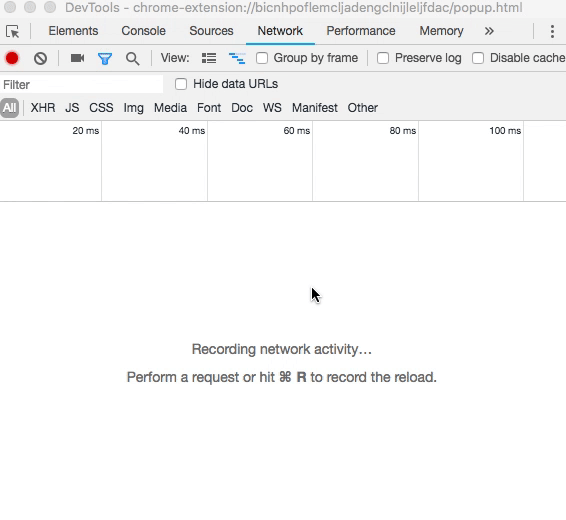This screenshot has height=520, width=566.
Task: Open network search with the magnifier icon
Action: tap(132, 58)
